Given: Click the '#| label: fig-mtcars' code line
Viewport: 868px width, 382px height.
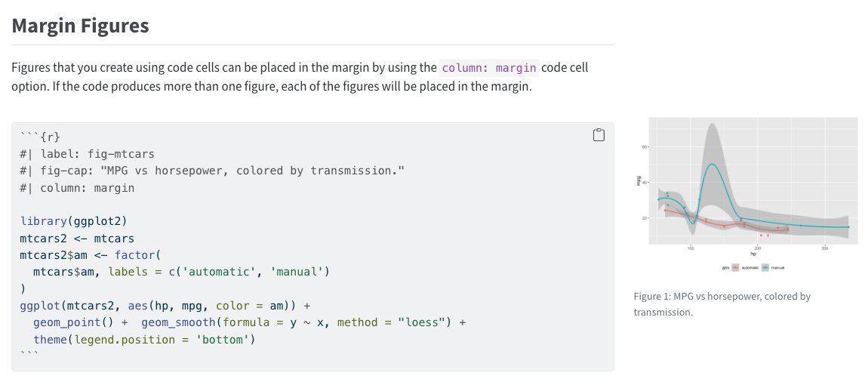Looking at the screenshot, I should (87, 154).
